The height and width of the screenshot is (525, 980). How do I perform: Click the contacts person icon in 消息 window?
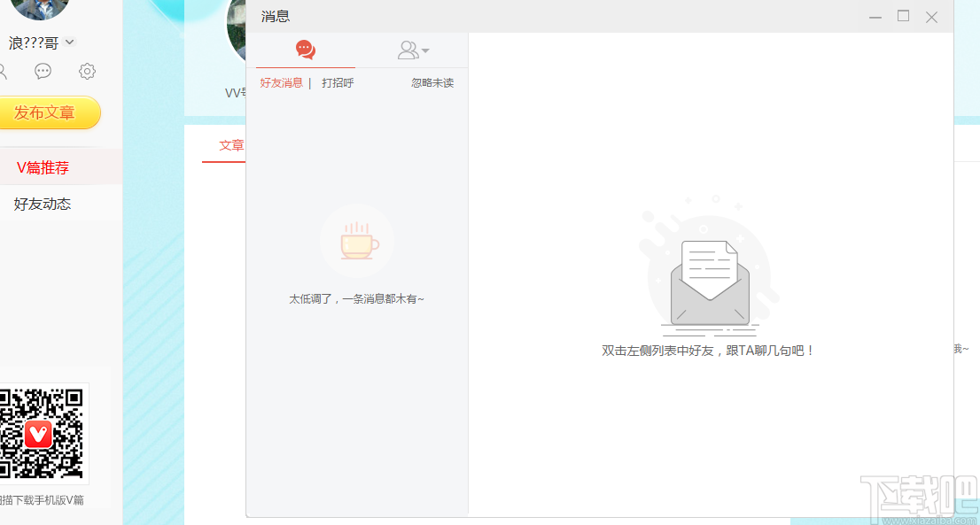pos(408,50)
